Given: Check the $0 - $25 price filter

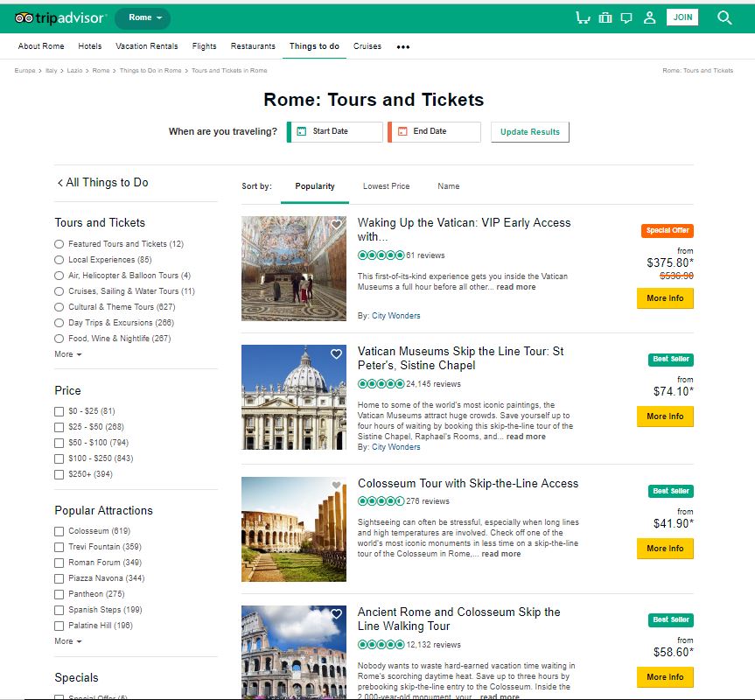Looking at the screenshot, I should tap(59, 411).
